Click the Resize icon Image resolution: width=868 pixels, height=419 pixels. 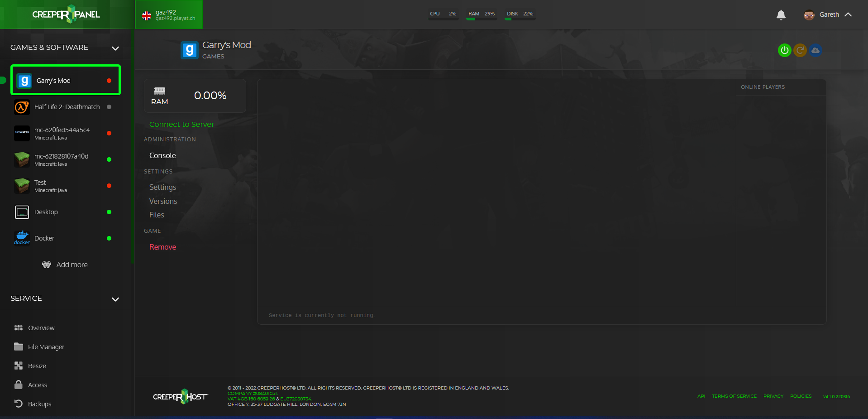[19, 366]
